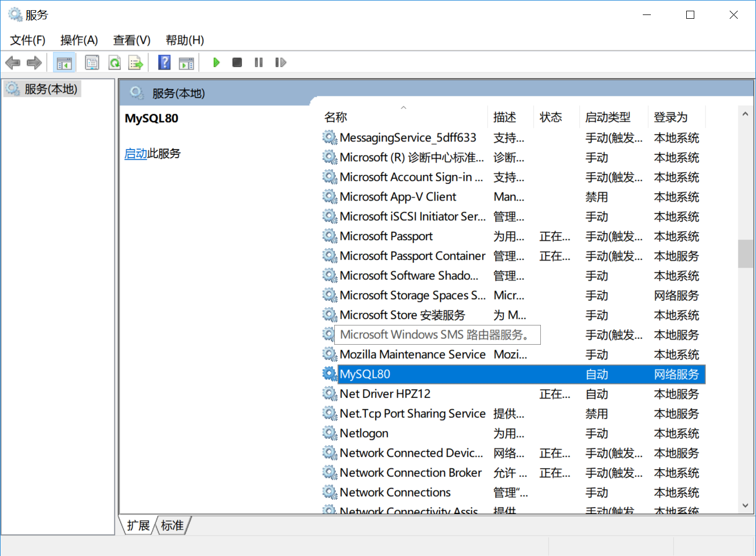
Task: Click the gear icon beside Network Connections
Action: coord(329,492)
